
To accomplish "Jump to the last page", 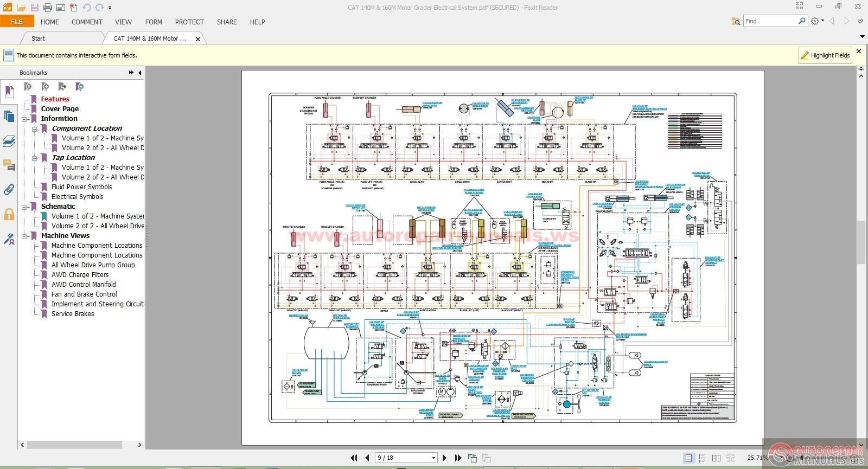I will (x=458, y=458).
